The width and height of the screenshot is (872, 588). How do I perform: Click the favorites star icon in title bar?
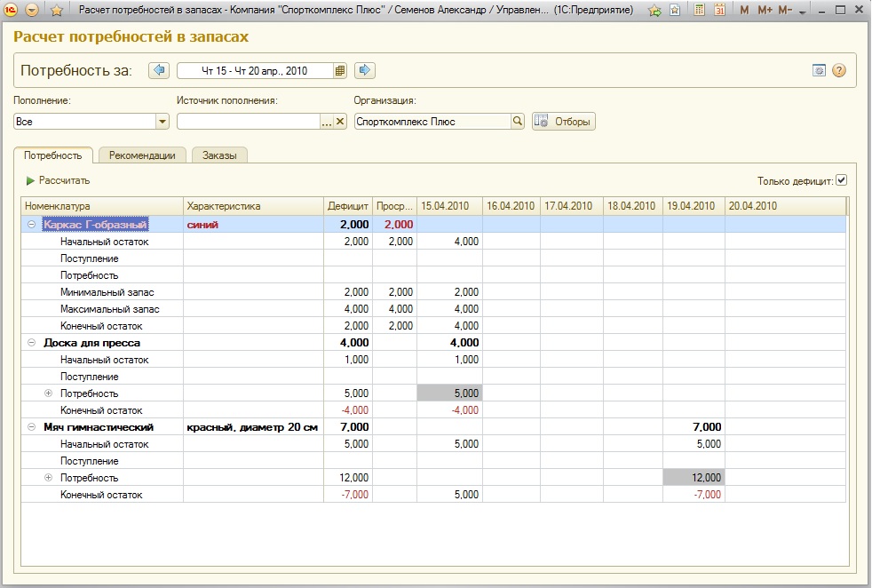57,11
